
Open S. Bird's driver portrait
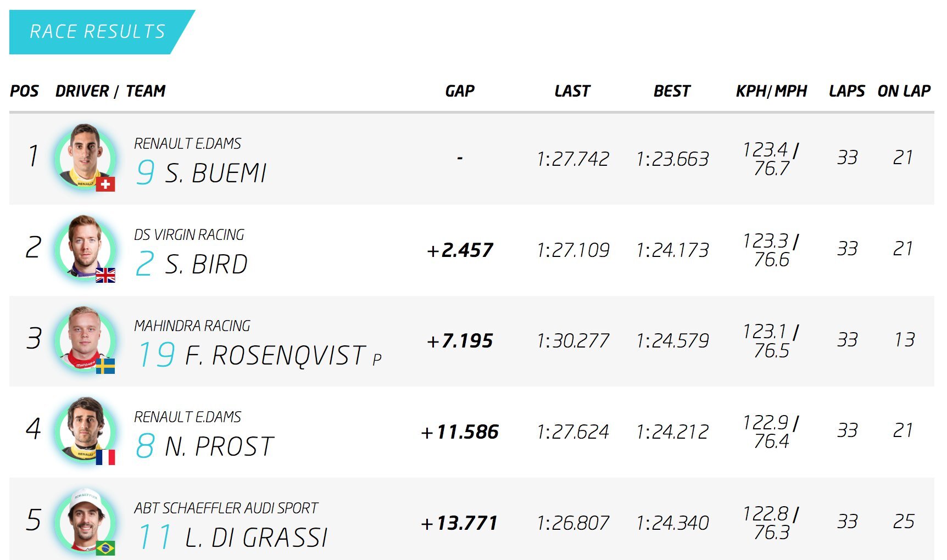(x=85, y=248)
